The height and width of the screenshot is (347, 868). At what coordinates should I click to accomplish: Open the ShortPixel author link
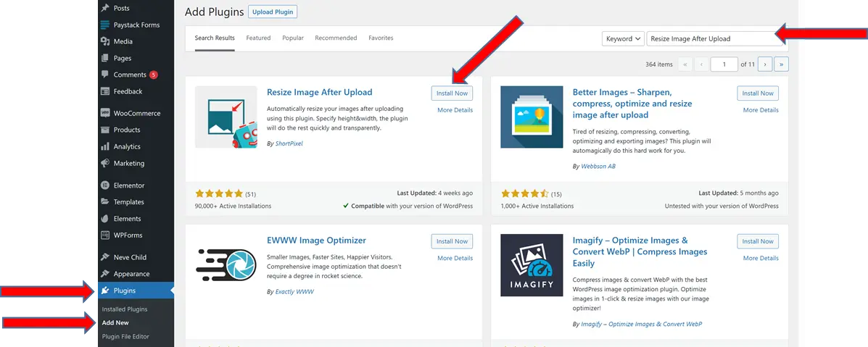pyautogui.click(x=289, y=143)
